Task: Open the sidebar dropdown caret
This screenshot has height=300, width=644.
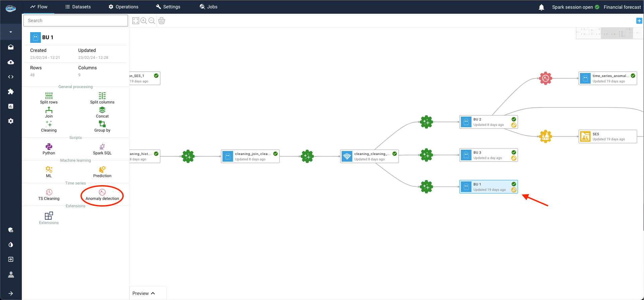Action: pos(11,32)
